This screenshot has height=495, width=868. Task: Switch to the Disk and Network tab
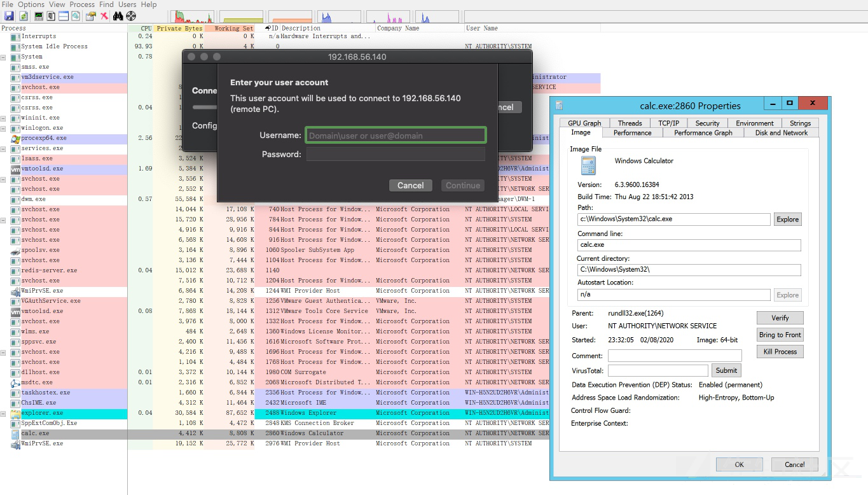pos(782,132)
